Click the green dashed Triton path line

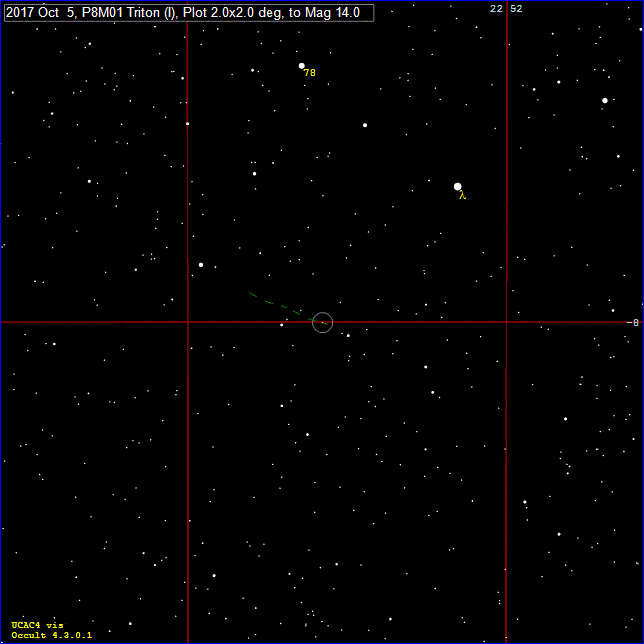click(289, 308)
